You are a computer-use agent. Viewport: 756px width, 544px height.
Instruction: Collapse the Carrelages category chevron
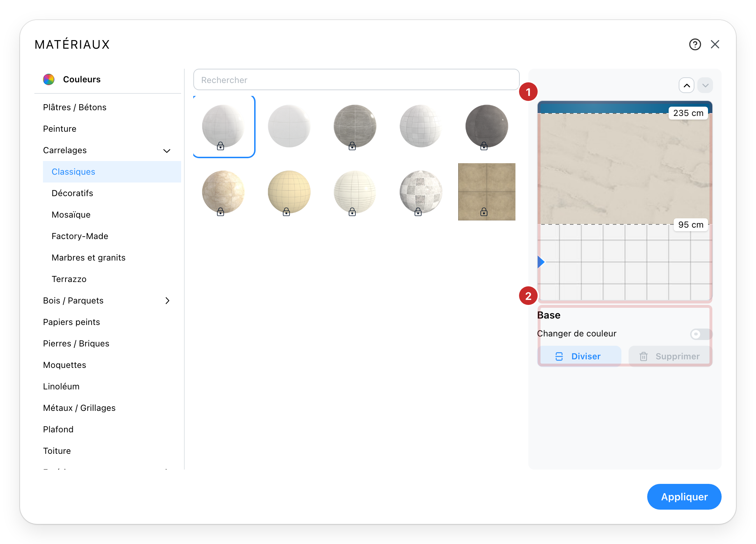point(167,151)
